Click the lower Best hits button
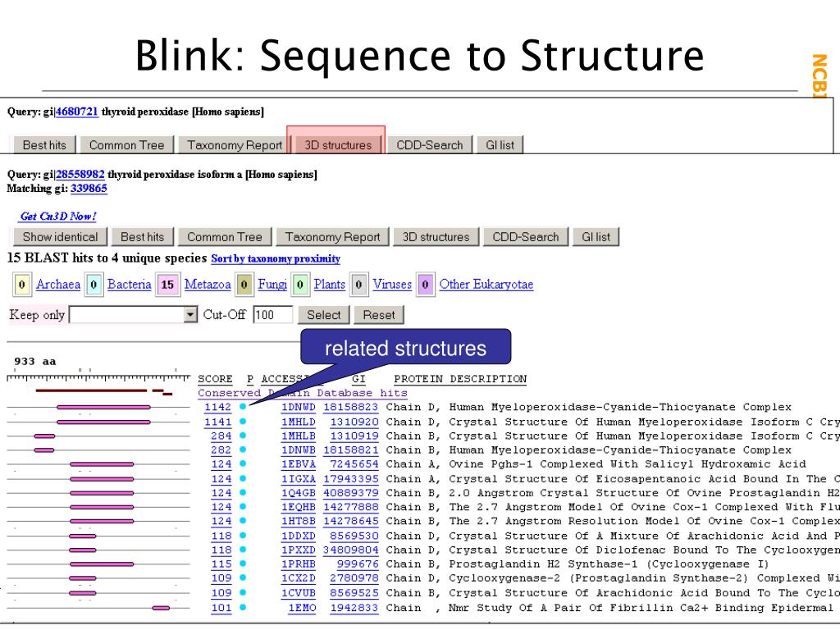Image resolution: width=840 pixels, height=630 pixels. click(143, 237)
